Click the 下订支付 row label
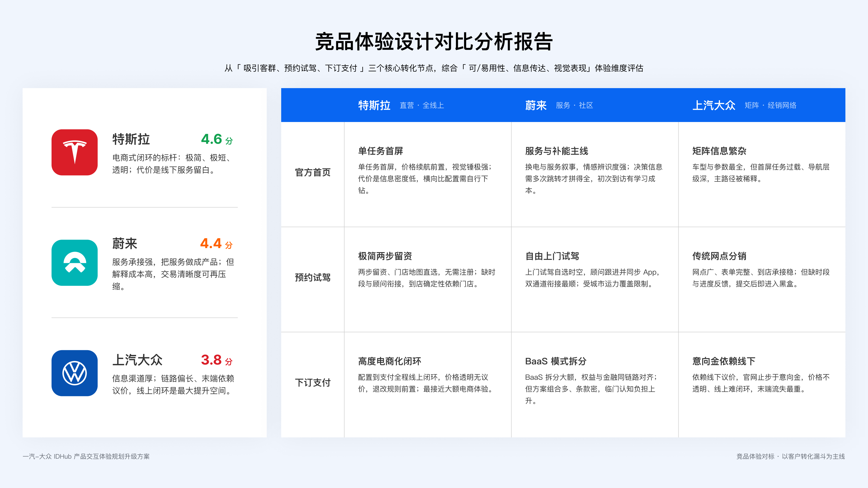 (x=313, y=382)
